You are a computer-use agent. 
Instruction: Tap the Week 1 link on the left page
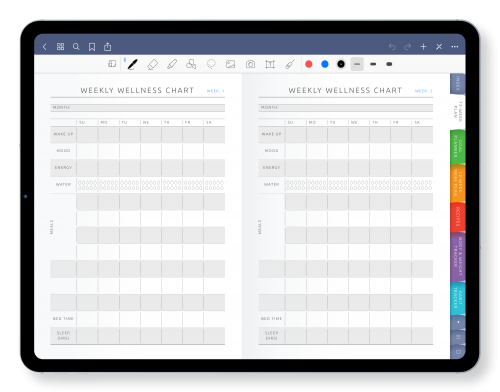[215, 91]
